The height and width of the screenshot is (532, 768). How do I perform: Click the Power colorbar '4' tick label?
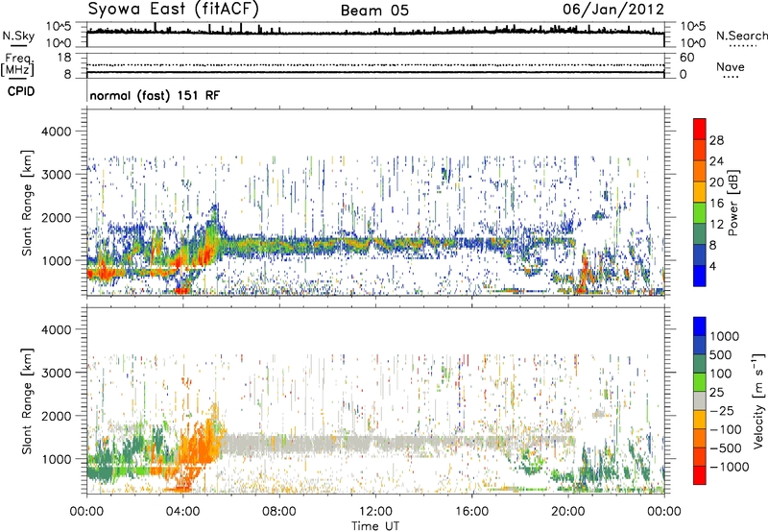(713, 267)
